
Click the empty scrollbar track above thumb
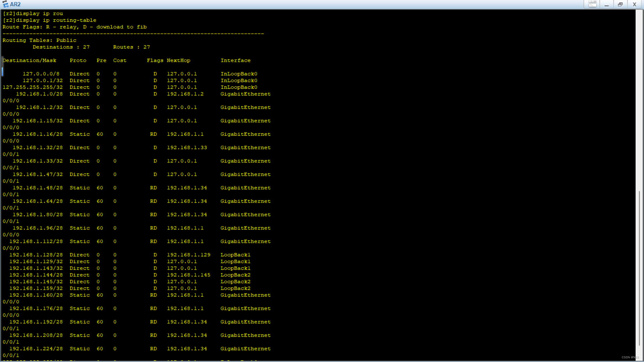pos(639,101)
